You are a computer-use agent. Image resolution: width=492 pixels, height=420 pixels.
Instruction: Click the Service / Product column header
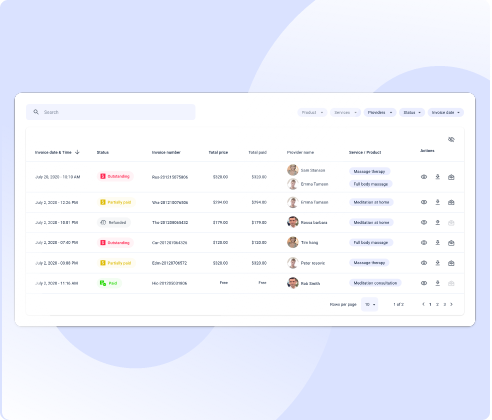365,152
